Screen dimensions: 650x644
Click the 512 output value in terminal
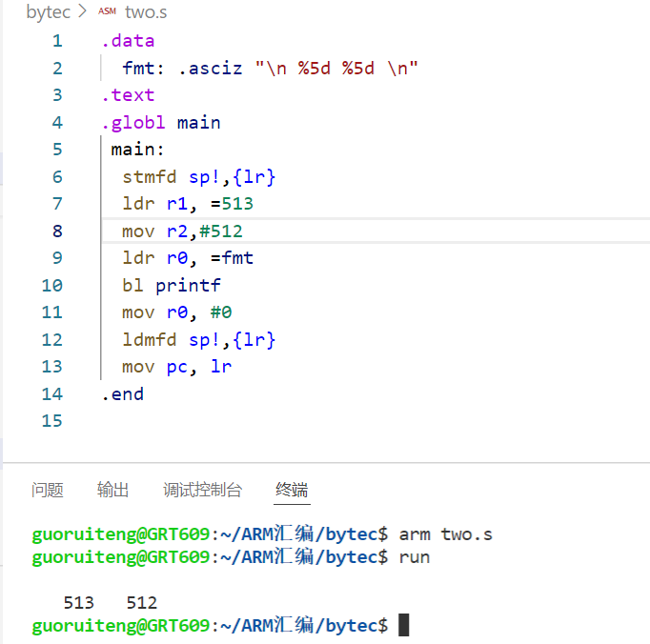pos(142,602)
